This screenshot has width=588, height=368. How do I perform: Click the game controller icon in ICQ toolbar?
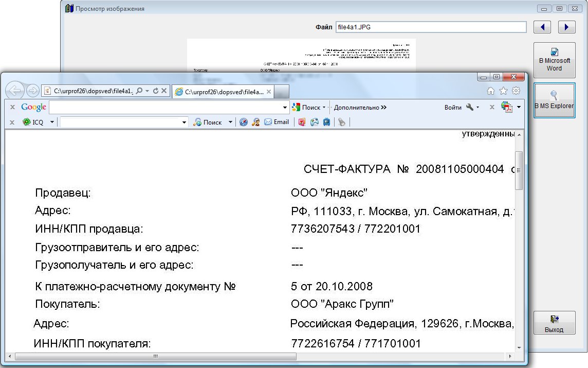point(314,122)
